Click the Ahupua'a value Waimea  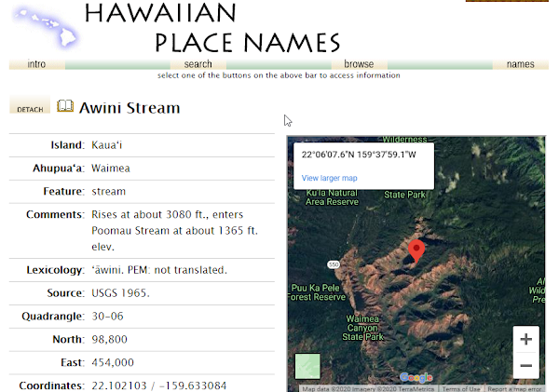point(111,169)
